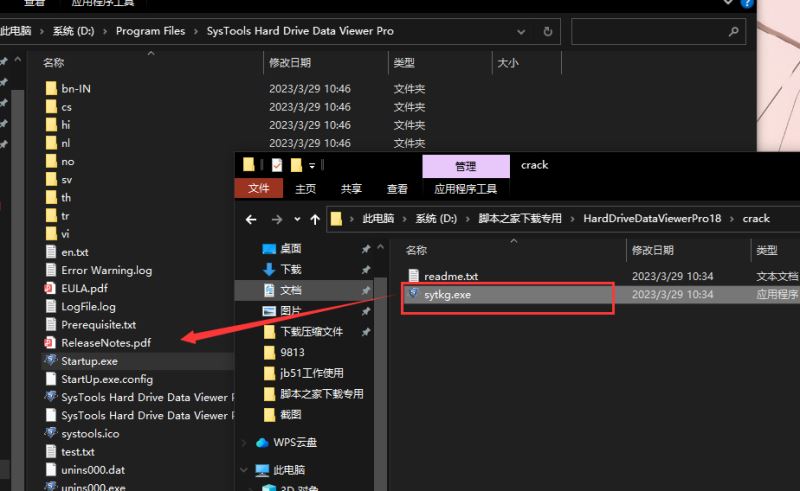Expand the WPS云盘 tree node
The height and width of the screenshot is (491, 800).
coord(244,443)
